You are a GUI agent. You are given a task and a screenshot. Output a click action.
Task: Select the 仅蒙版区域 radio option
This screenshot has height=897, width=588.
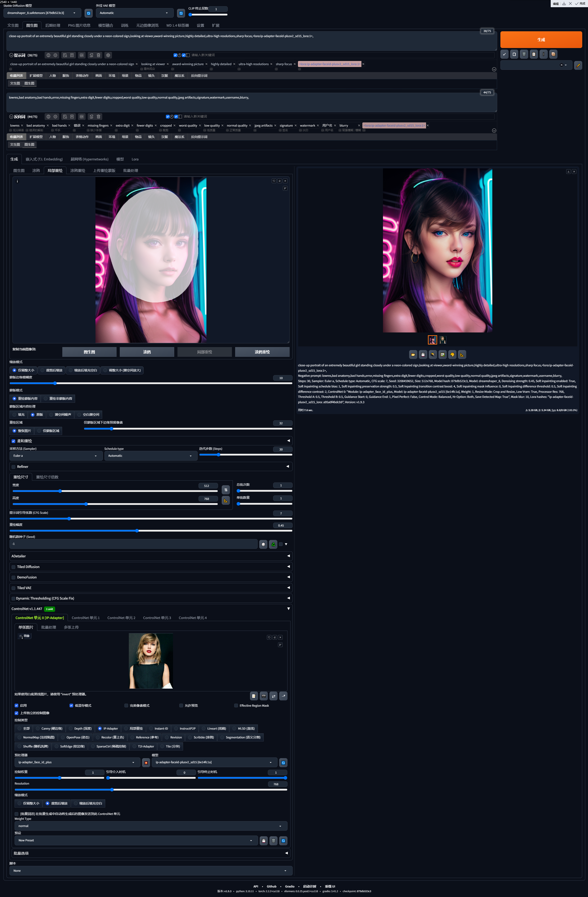pyautogui.click(x=39, y=431)
